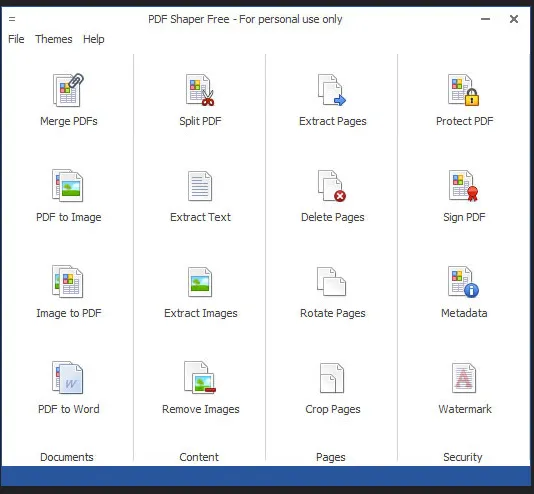Launch the Protect PDF padlock icon
The width and height of the screenshot is (534, 494).
464,90
